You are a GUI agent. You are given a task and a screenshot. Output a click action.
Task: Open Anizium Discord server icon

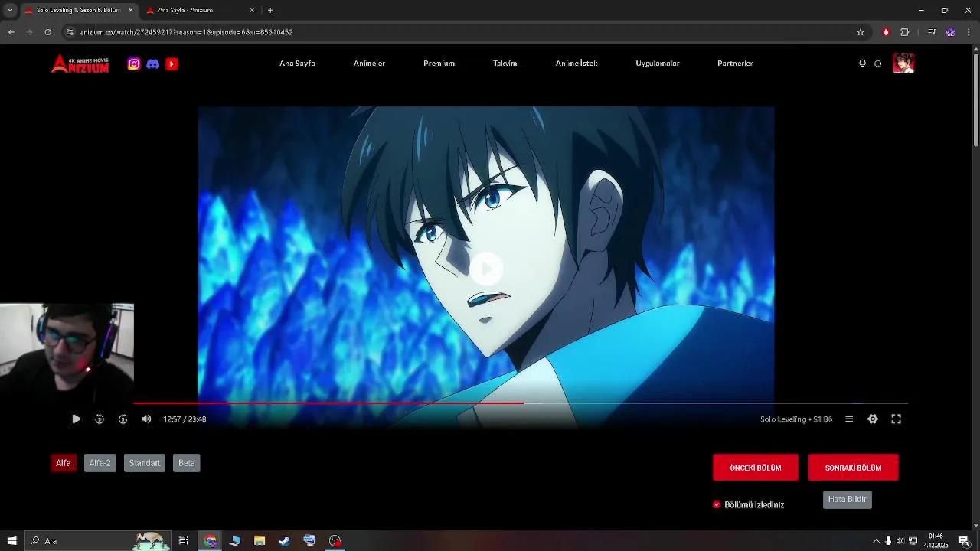click(153, 64)
